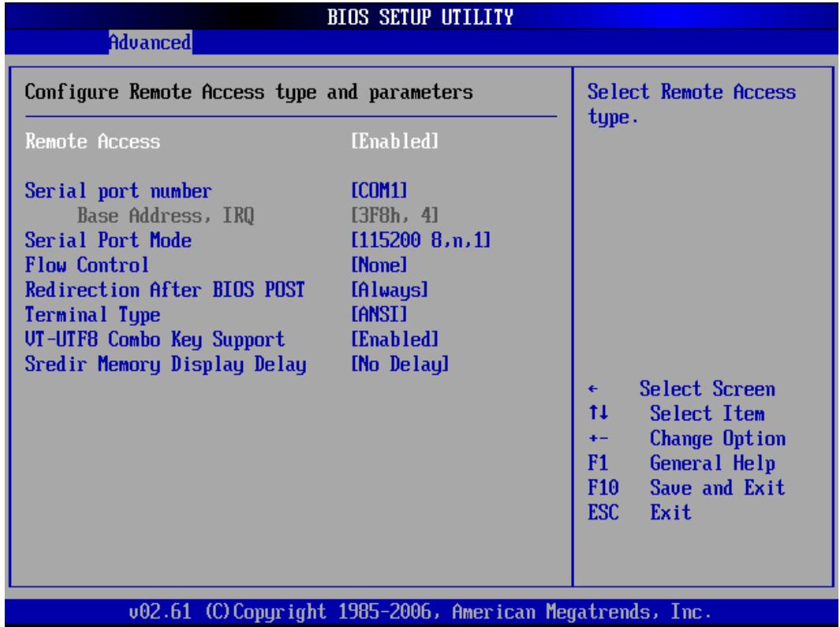Change Sredir Memory Display Delay value

pyautogui.click(x=400, y=364)
